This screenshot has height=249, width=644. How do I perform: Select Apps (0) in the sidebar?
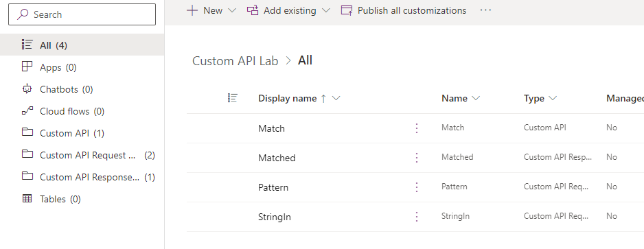tap(82, 67)
